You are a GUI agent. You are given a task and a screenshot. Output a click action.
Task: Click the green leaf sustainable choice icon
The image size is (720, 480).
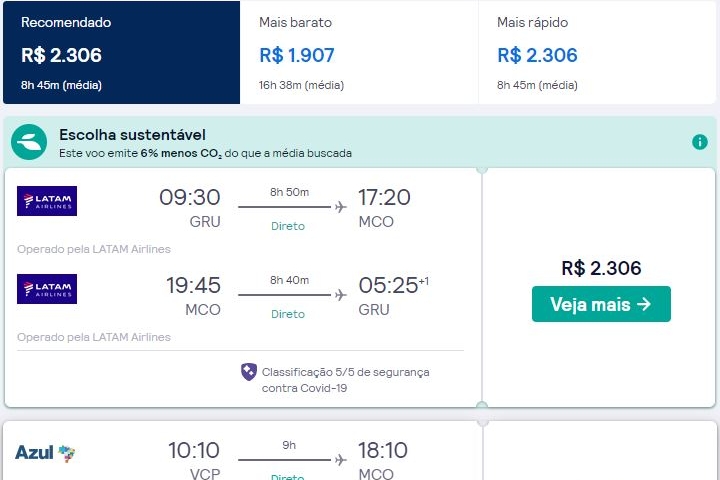pos(29,142)
